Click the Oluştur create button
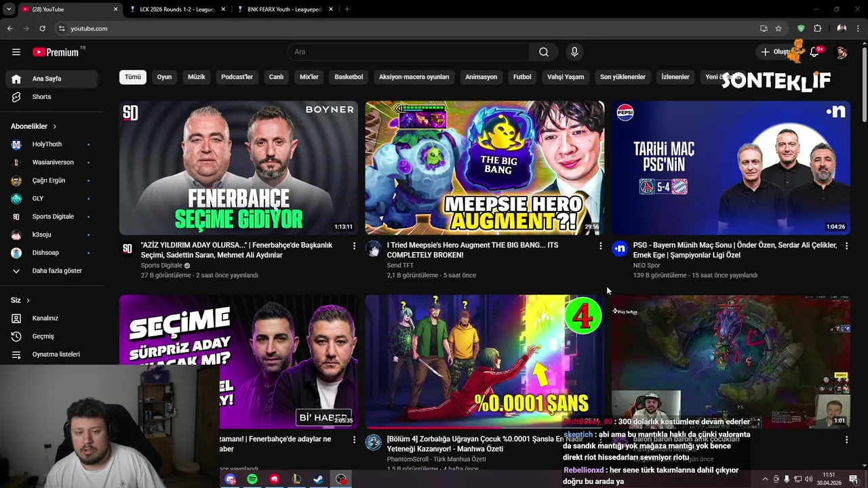The width and height of the screenshot is (868, 488). click(776, 52)
